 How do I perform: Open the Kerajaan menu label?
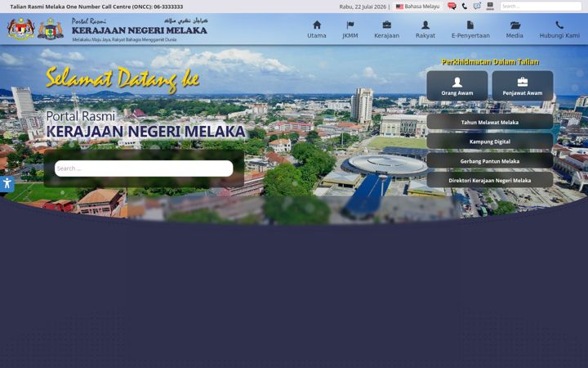tap(386, 36)
